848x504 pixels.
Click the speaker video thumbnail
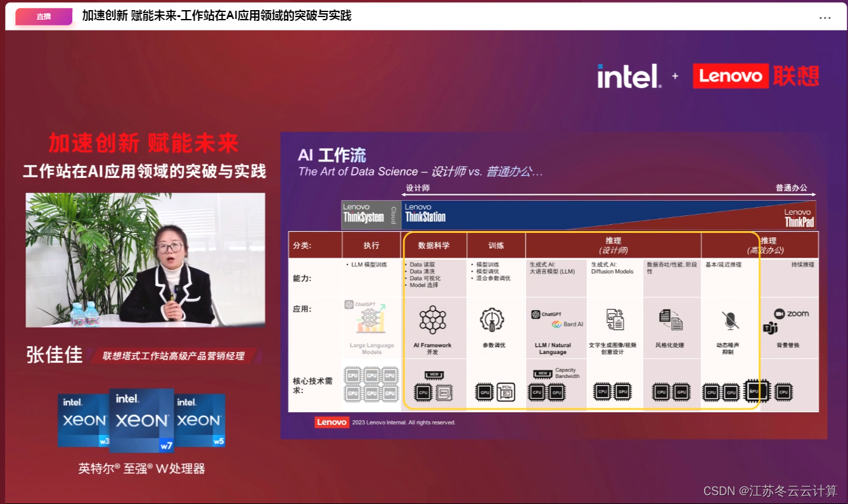145,260
